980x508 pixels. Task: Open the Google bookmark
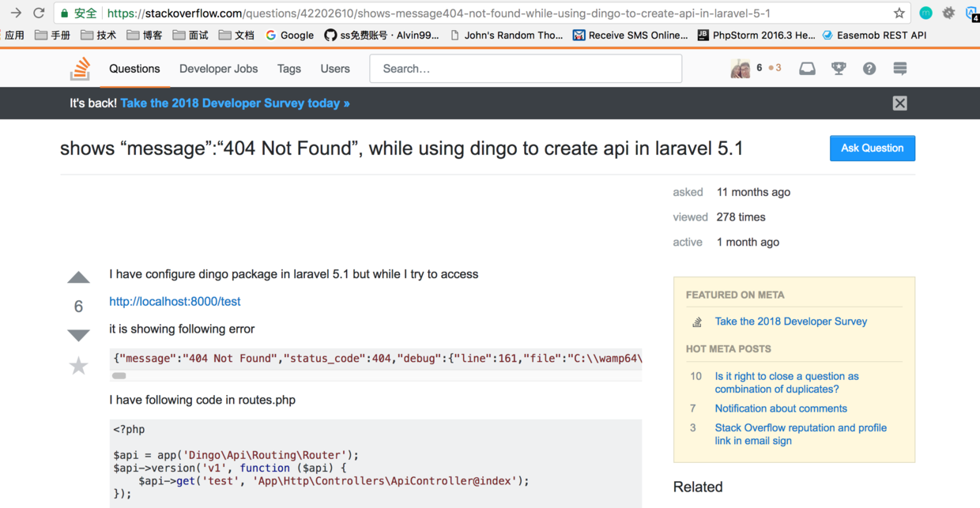click(x=289, y=36)
